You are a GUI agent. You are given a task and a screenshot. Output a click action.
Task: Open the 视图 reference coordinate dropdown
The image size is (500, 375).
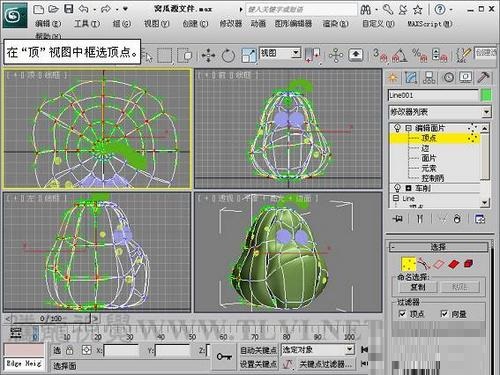click(x=280, y=54)
